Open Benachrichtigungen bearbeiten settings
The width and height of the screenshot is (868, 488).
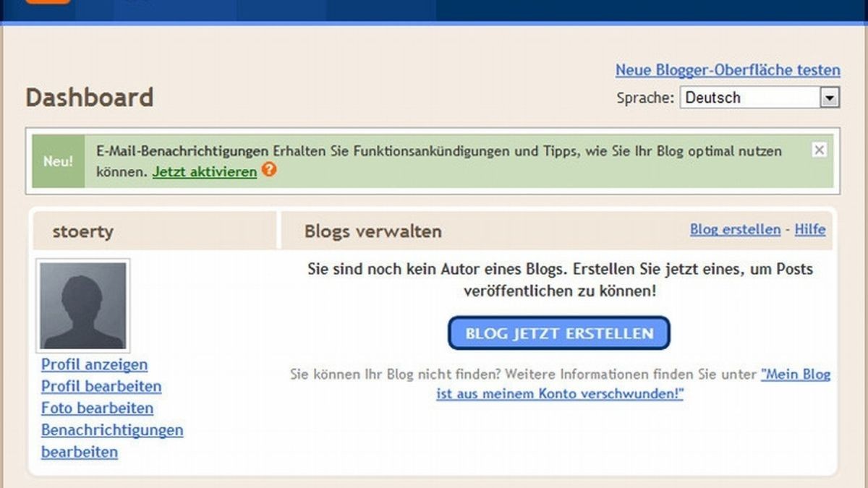click(x=111, y=430)
